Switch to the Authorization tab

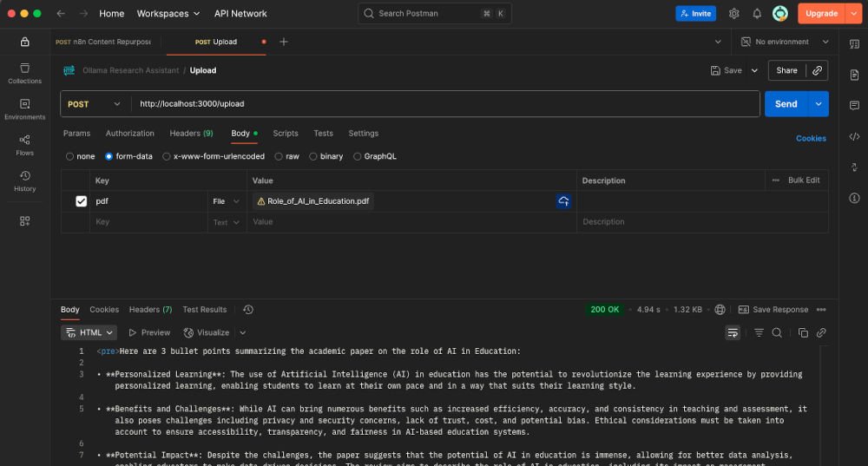point(129,134)
